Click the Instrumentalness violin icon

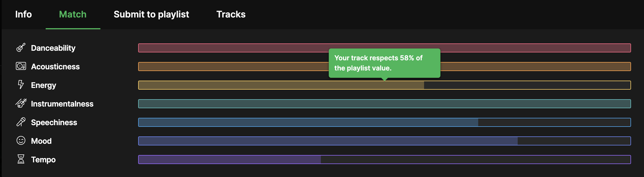tap(21, 103)
